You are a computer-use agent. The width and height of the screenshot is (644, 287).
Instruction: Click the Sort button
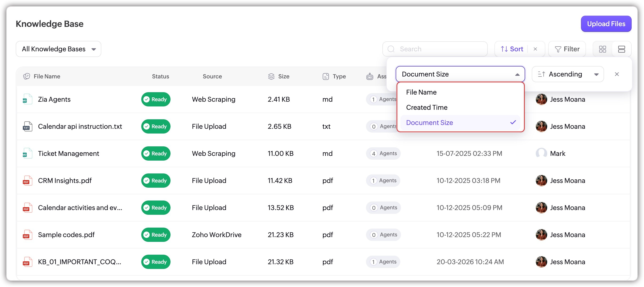click(512, 49)
